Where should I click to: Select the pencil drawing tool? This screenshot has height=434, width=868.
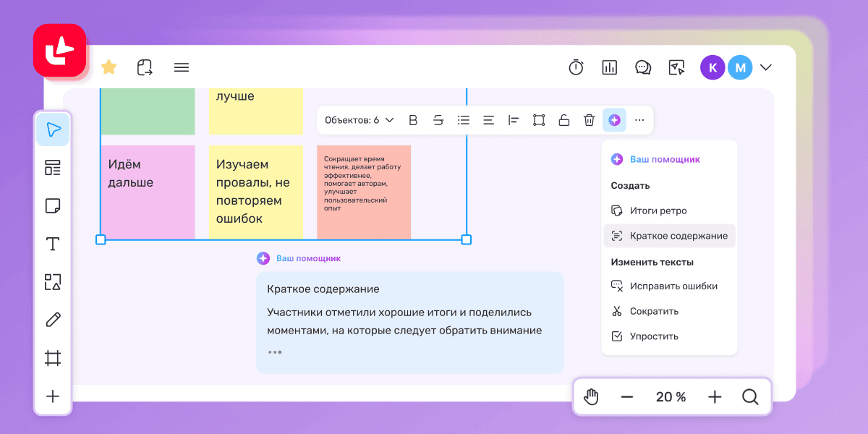click(x=53, y=320)
